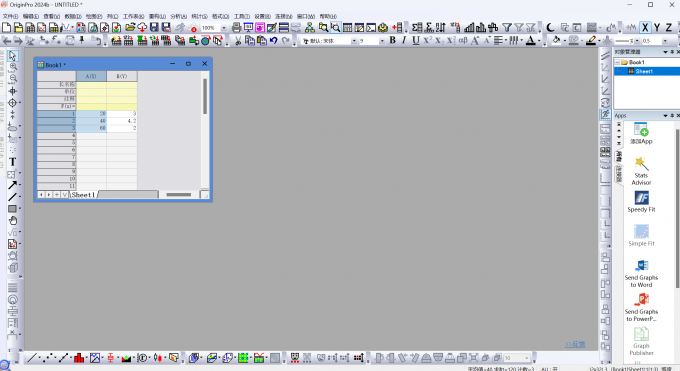Select column A(X) header in Book1
This screenshot has height=371, width=680.
(x=91, y=76)
